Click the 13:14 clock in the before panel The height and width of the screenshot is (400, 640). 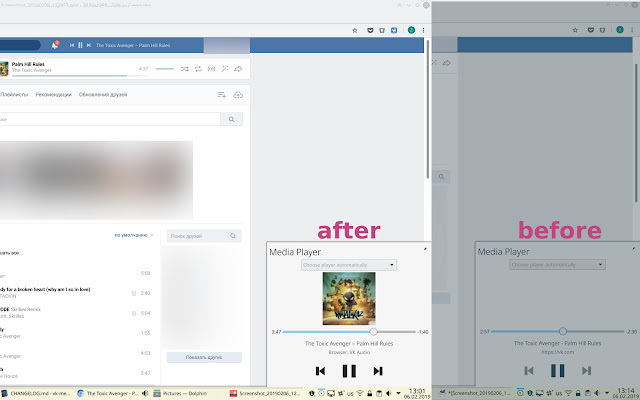tap(626, 393)
